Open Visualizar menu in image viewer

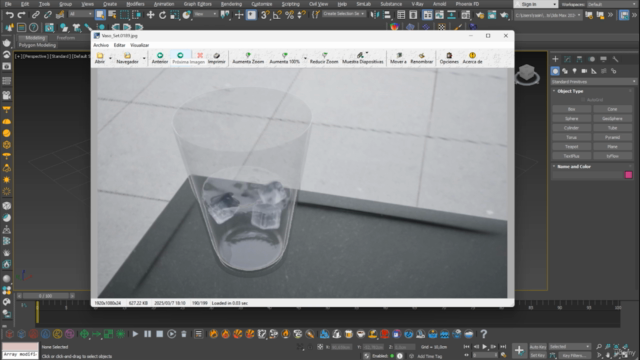tap(139, 45)
